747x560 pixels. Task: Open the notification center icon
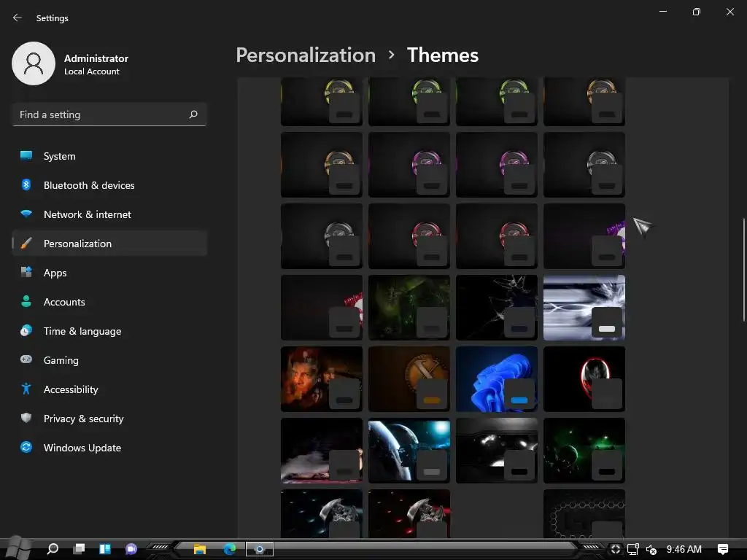pyautogui.click(x=723, y=549)
